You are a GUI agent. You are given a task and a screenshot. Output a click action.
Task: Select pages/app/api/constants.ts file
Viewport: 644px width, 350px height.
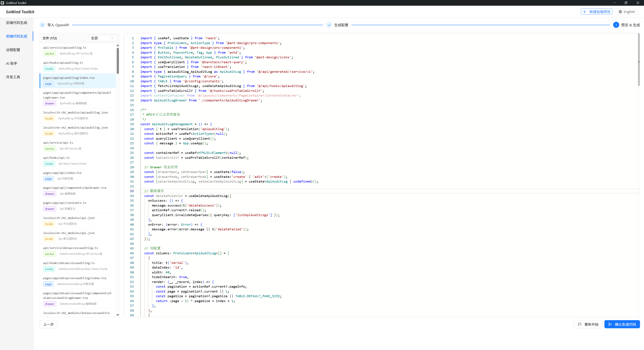coord(78,206)
